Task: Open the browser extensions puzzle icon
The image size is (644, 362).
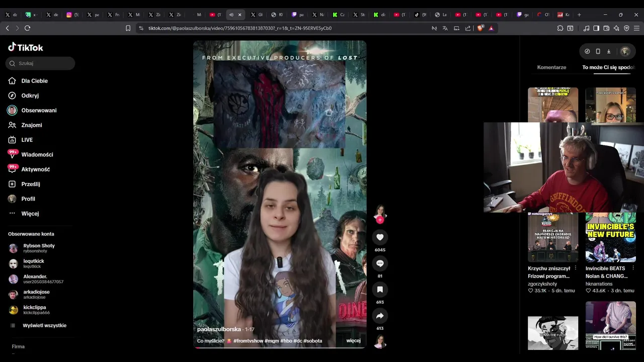Action: click(x=560, y=28)
